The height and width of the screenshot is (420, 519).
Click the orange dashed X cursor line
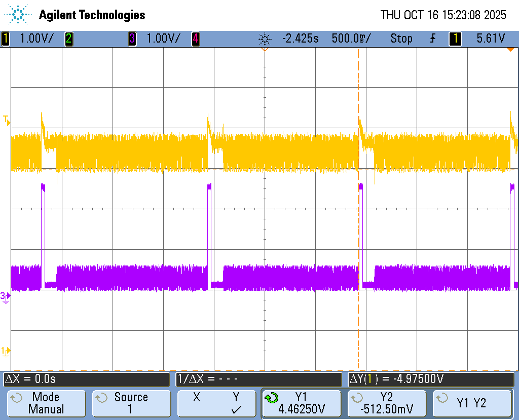tap(358, 209)
